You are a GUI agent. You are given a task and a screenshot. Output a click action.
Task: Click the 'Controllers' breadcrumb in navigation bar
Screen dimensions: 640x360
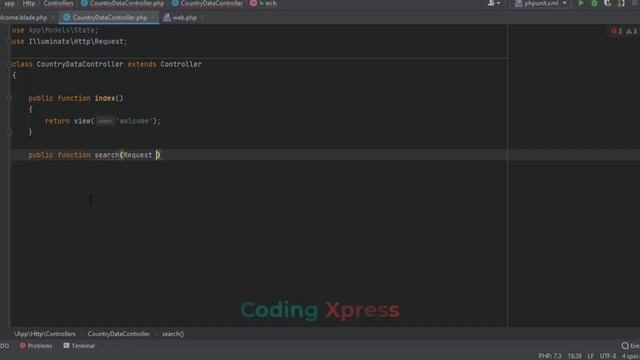coord(58,3)
